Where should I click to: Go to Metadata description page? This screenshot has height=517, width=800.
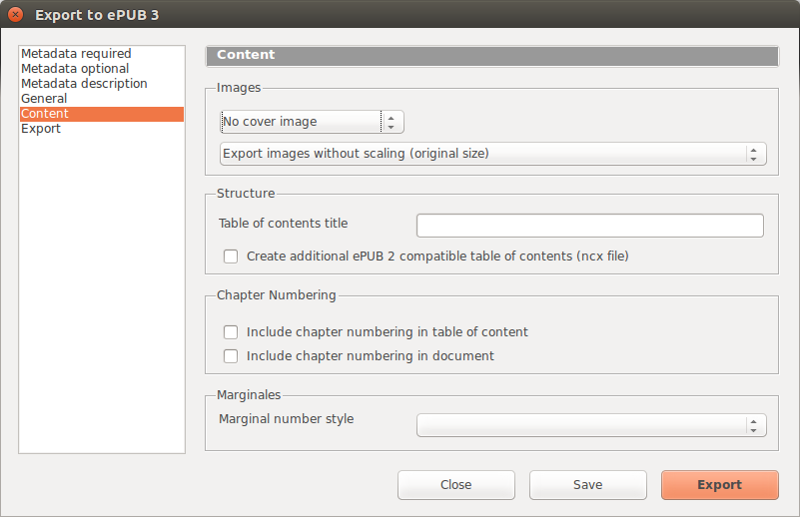point(84,84)
